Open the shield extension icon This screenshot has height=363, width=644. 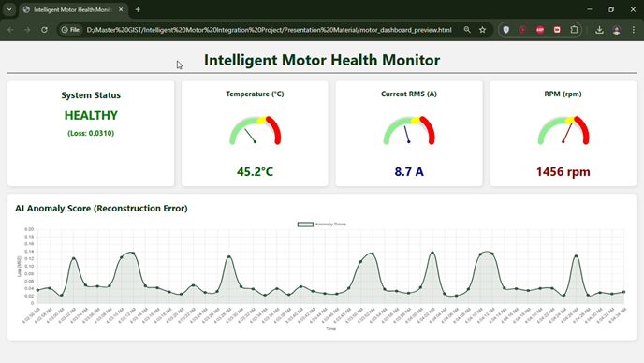506,30
